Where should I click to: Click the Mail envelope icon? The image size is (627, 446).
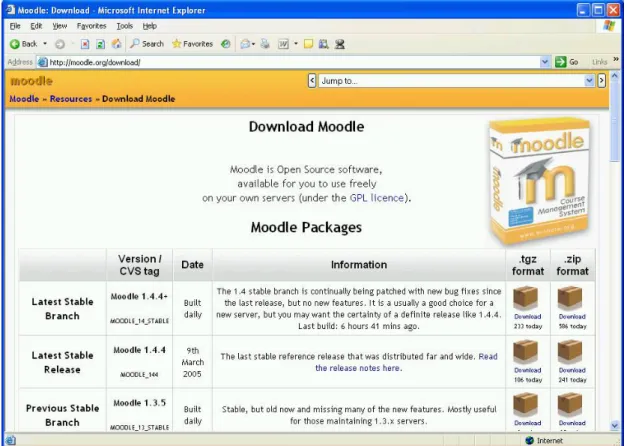245,44
